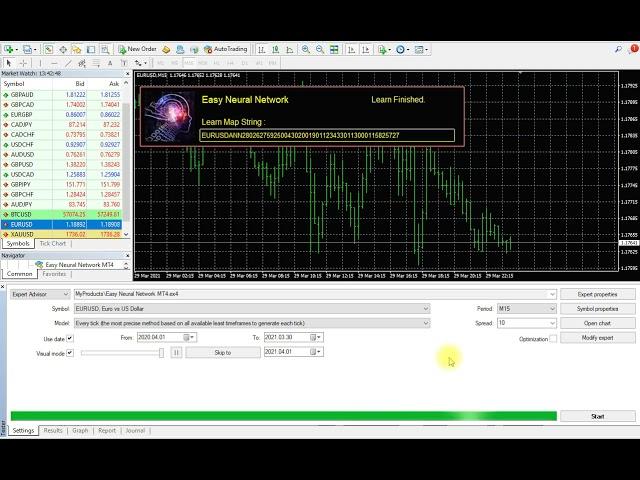Screen dimensions: 640x480
Task: Toggle the Terminal panel icon
Action: pyautogui.click(x=91, y=49)
